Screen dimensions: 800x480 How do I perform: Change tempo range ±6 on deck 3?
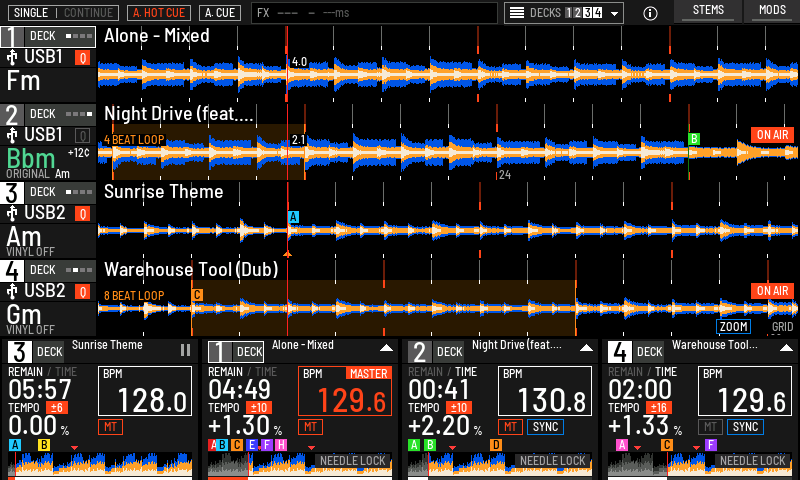pyautogui.click(x=57, y=408)
